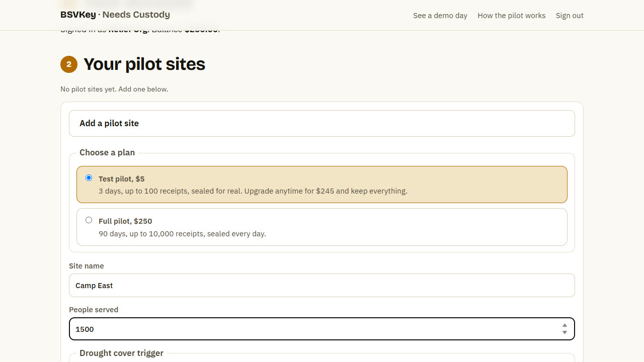Image resolution: width=644 pixels, height=362 pixels.
Task: Click the No pilot sites yet message
Action: [114, 89]
